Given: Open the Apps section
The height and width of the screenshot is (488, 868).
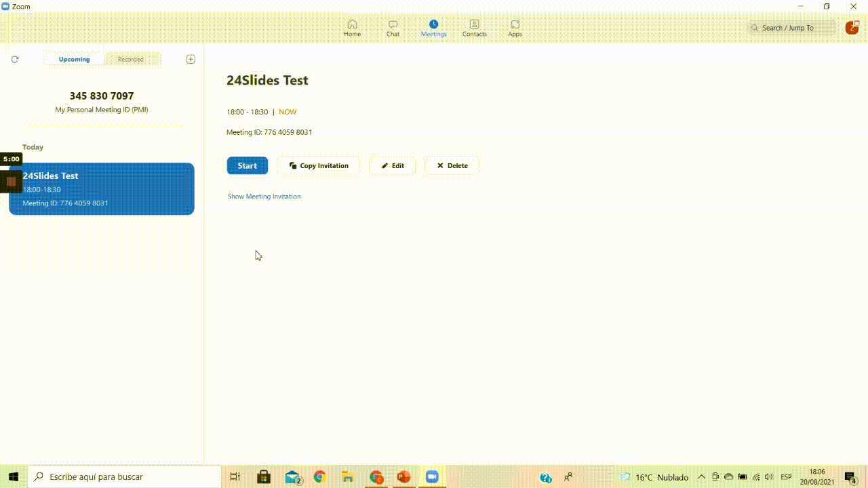Looking at the screenshot, I should pyautogui.click(x=515, y=28).
